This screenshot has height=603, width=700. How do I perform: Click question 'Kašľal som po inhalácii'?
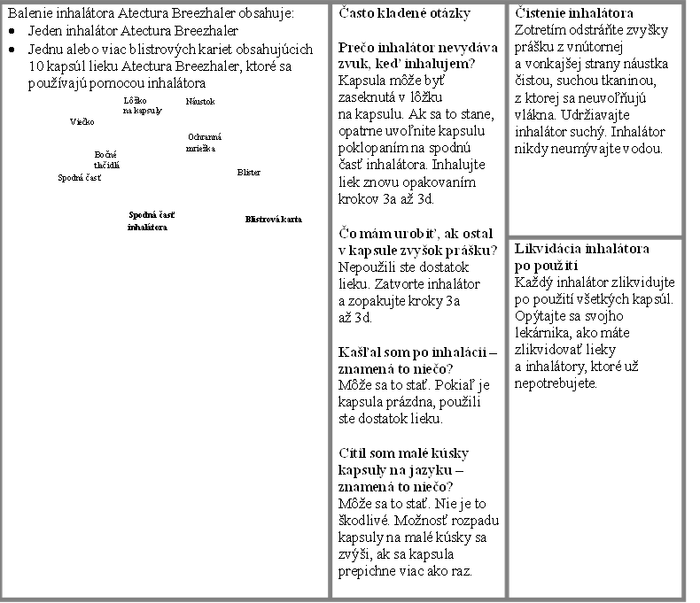coord(417,360)
